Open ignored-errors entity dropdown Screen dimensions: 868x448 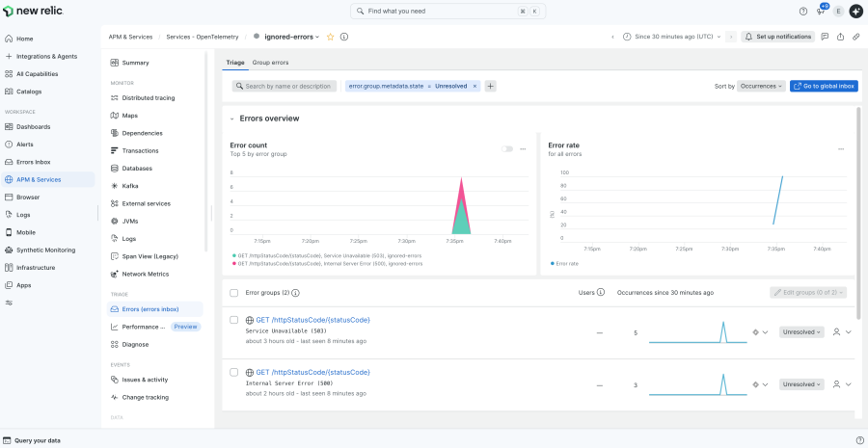[x=292, y=37]
